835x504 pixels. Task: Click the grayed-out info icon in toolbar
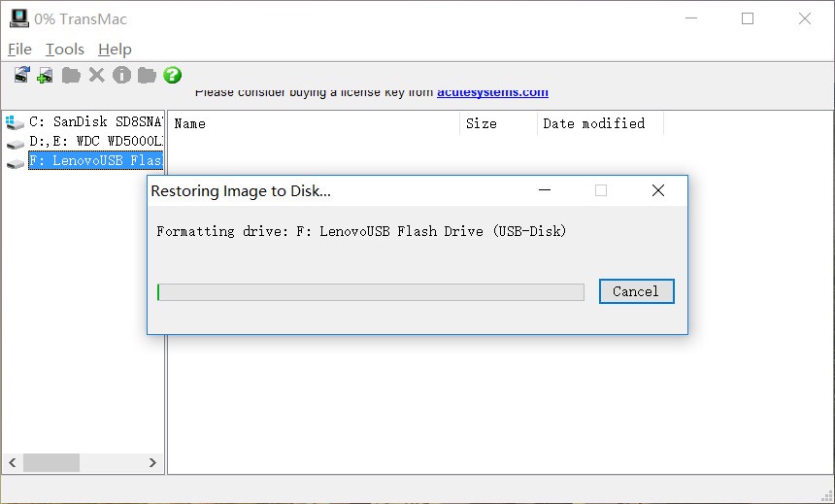(121, 75)
